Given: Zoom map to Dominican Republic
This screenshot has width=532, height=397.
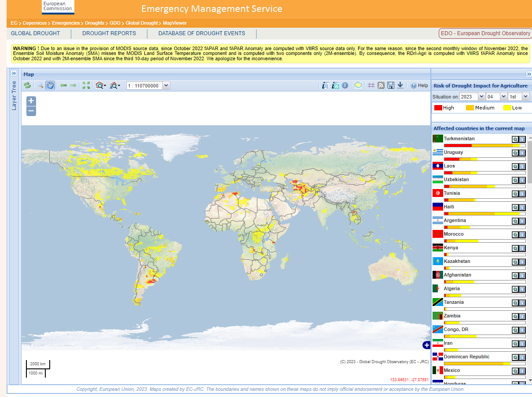Looking at the screenshot, I should pyautogui.click(x=515, y=357).
